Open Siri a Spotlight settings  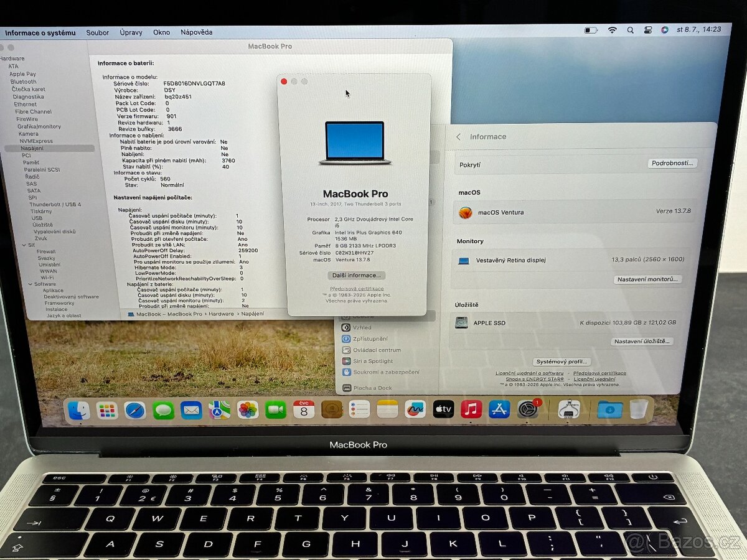coord(373,361)
